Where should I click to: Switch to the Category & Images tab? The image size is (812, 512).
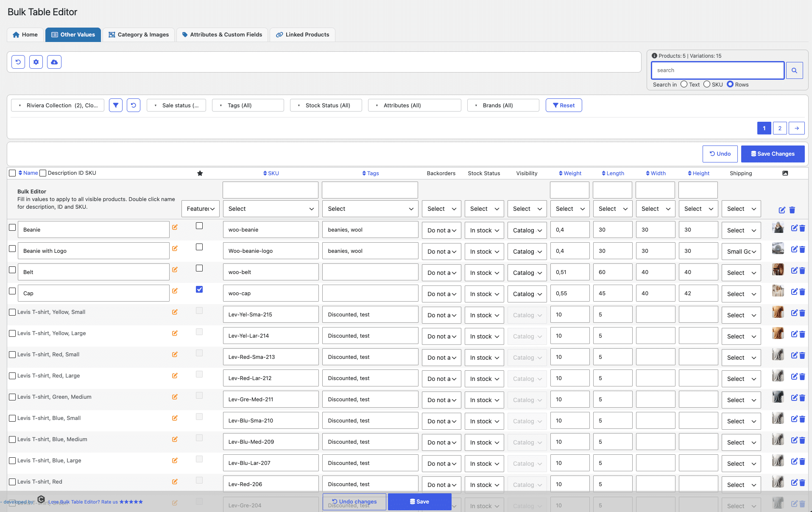(x=139, y=35)
